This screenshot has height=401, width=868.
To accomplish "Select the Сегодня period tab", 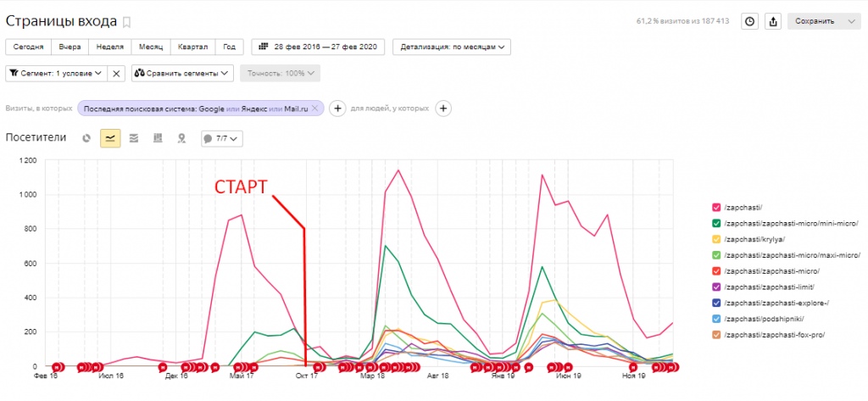I will point(28,47).
